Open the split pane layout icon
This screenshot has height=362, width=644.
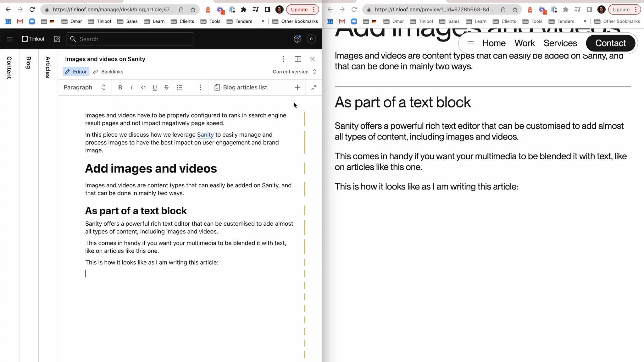pos(298,59)
